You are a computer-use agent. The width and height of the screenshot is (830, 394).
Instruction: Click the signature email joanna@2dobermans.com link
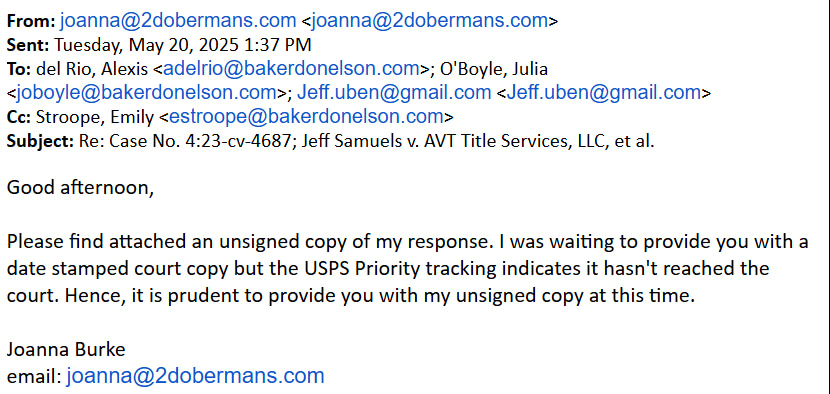(x=195, y=376)
